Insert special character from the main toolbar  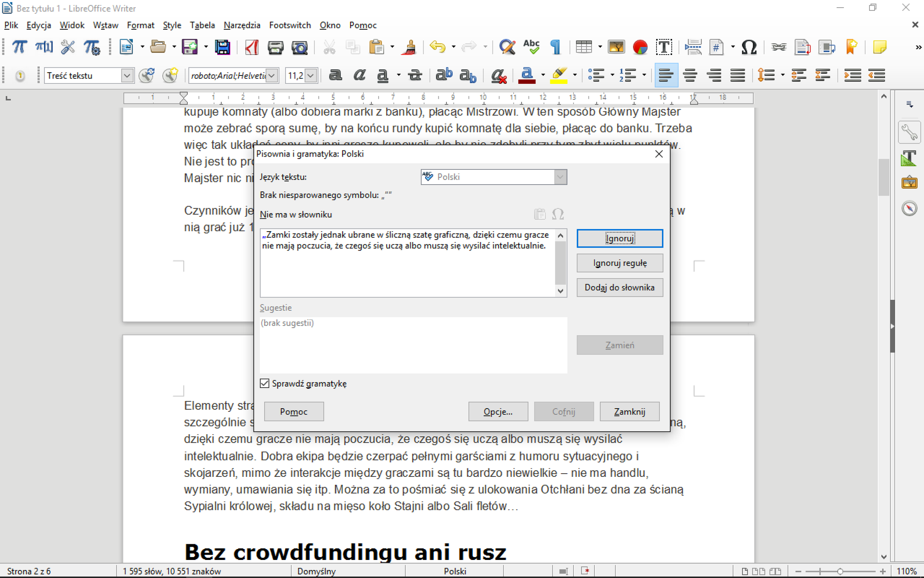coord(749,47)
